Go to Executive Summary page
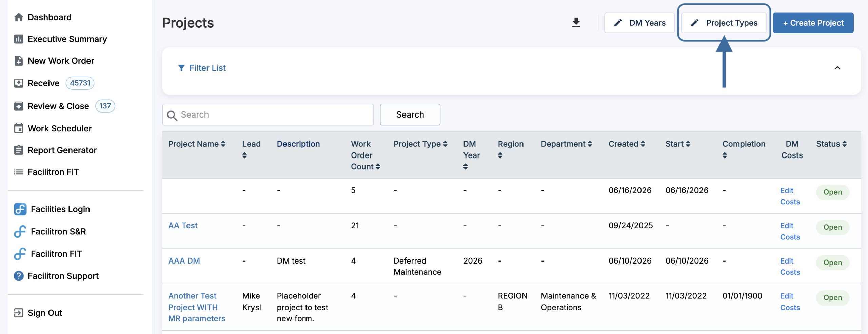The width and height of the screenshot is (868, 334). point(67,39)
